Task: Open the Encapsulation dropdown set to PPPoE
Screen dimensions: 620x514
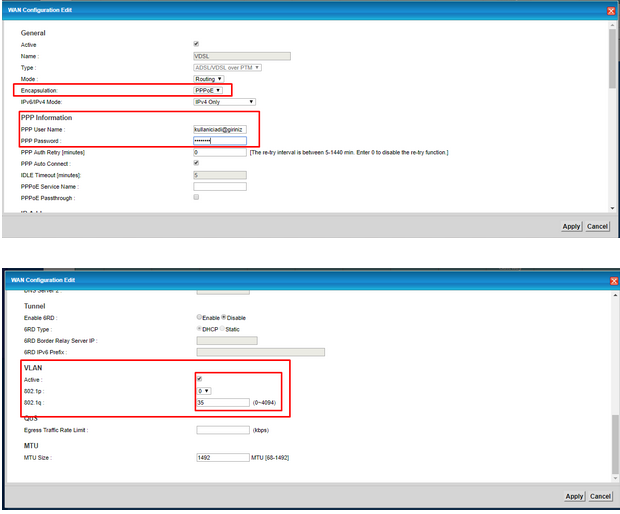Action: (x=208, y=91)
